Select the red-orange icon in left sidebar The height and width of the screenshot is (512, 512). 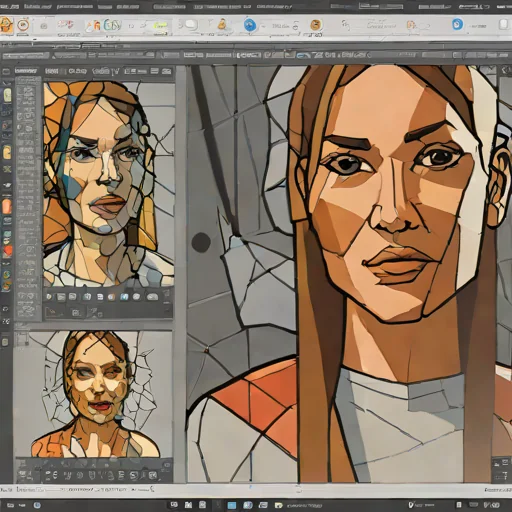(7, 251)
